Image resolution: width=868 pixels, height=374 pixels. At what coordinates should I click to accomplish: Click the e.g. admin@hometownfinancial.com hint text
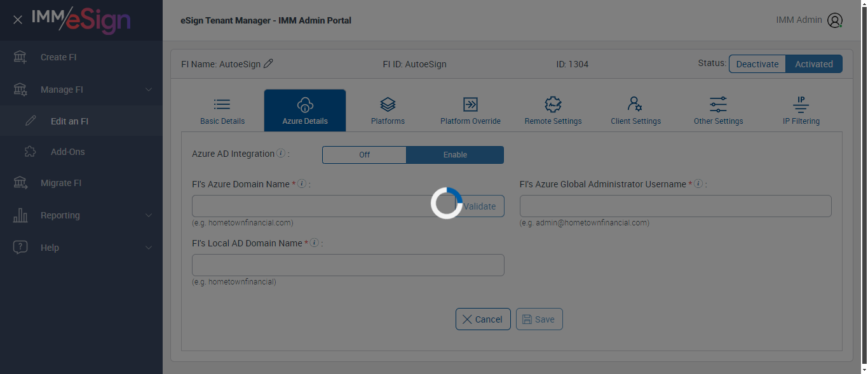coord(585,223)
